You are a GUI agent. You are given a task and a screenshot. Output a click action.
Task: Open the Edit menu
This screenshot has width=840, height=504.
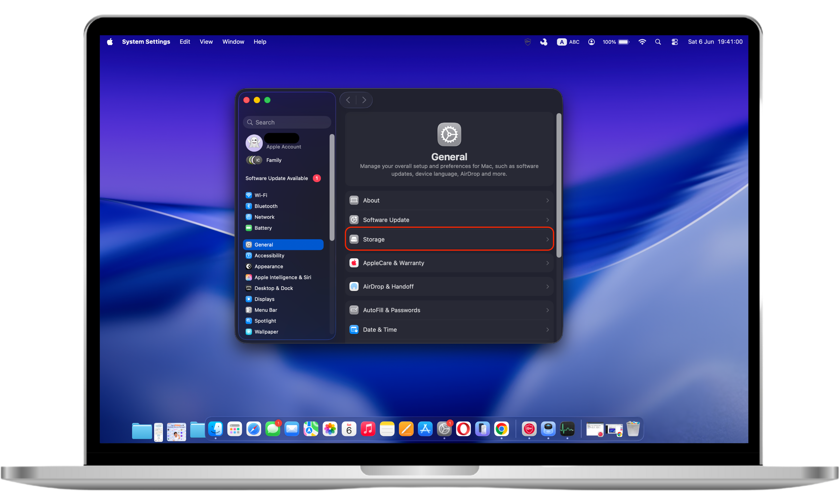click(185, 42)
